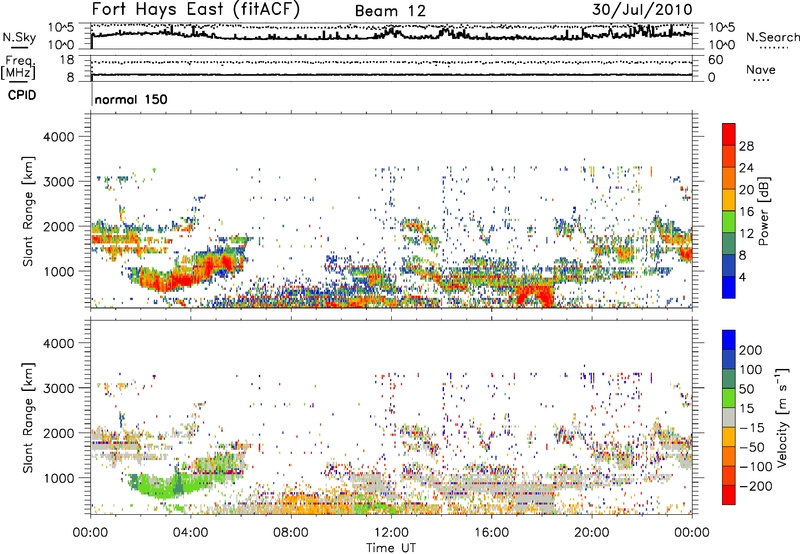Pick the red bottom segment of Velocity colorbar

(x=729, y=495)
